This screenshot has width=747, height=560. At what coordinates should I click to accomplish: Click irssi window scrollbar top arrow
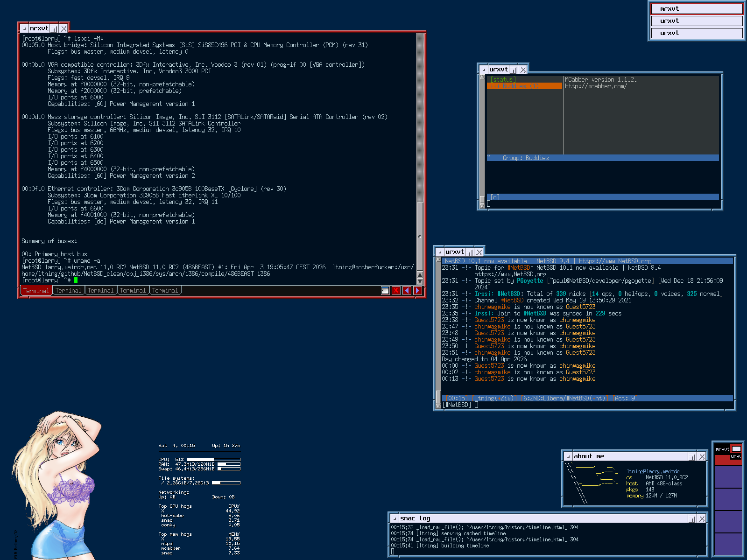coord(438,259)
